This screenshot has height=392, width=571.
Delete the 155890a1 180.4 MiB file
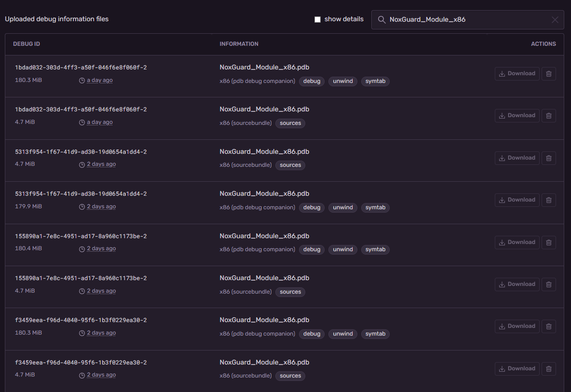pos(548,243)
